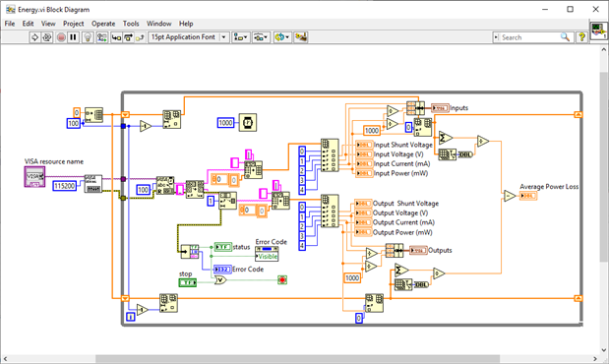Screen dimensions: 609x364
Task: Select the Input Voltage (V) terminal
Action: tap(364, 154)
